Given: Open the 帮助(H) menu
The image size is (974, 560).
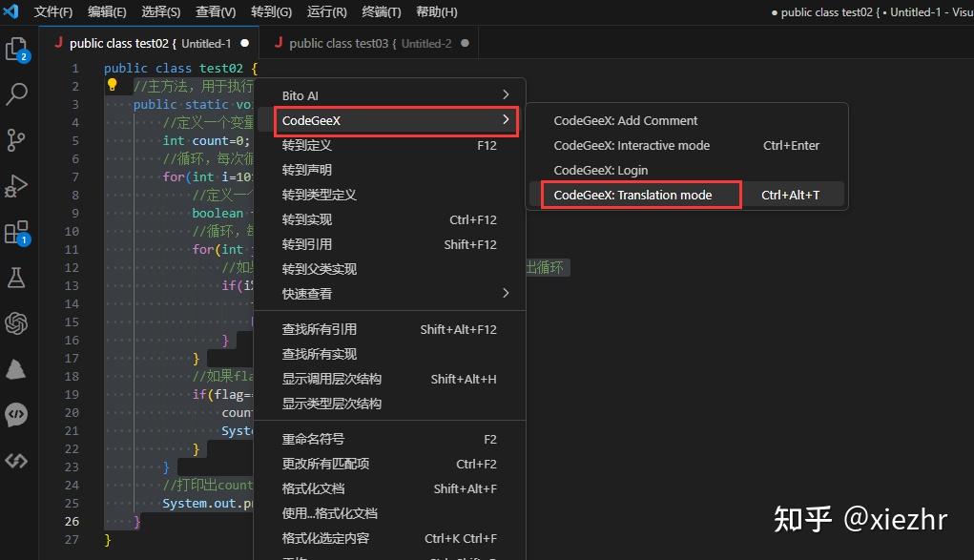Looking at the screenshot, I should pos(437,11).
